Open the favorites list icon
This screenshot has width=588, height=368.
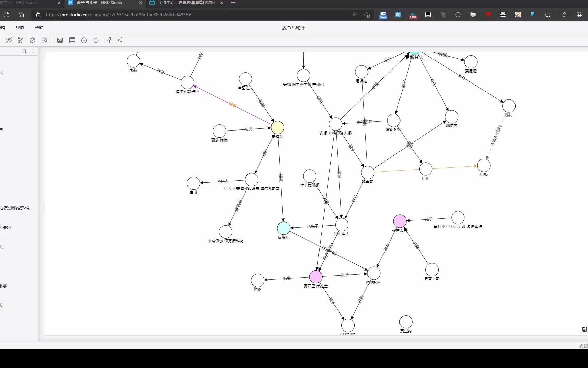click(565, 15)
